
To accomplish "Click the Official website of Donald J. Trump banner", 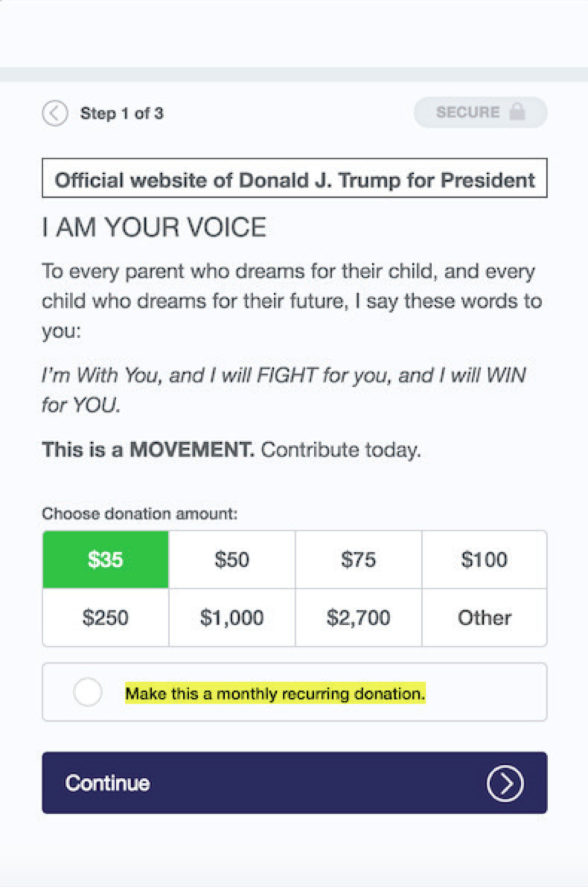I will click(x=294, y=180).
